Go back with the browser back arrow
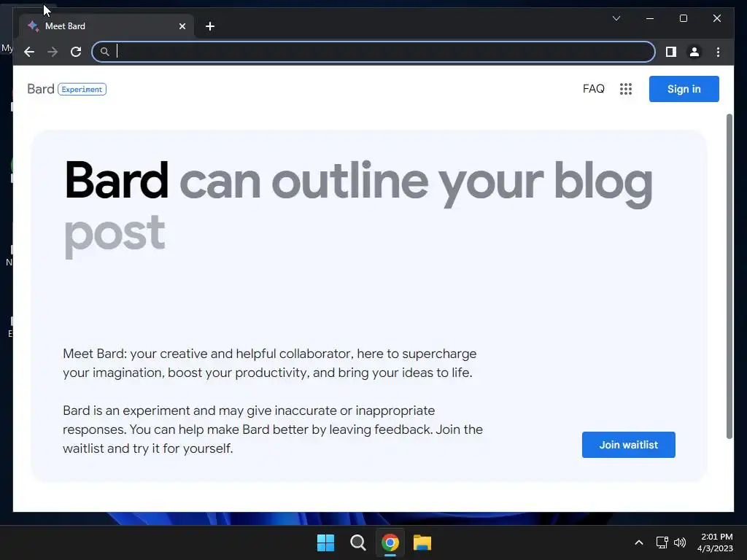The image size is (747, 560). click(29, 52)
